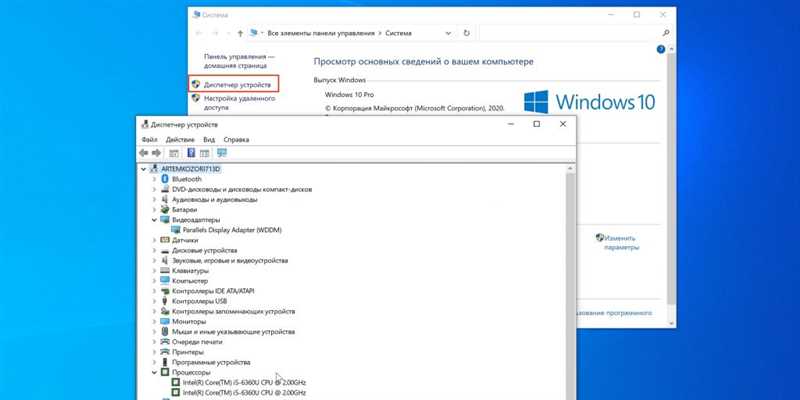Viewport: 800px width, 400px height.
Task: Click the USB plug icon beside Контроллеры USB
Action: tap(165, 302)
